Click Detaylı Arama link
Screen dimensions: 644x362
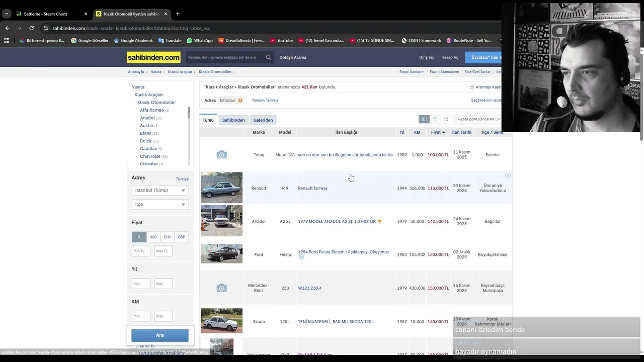pos(293,57)
